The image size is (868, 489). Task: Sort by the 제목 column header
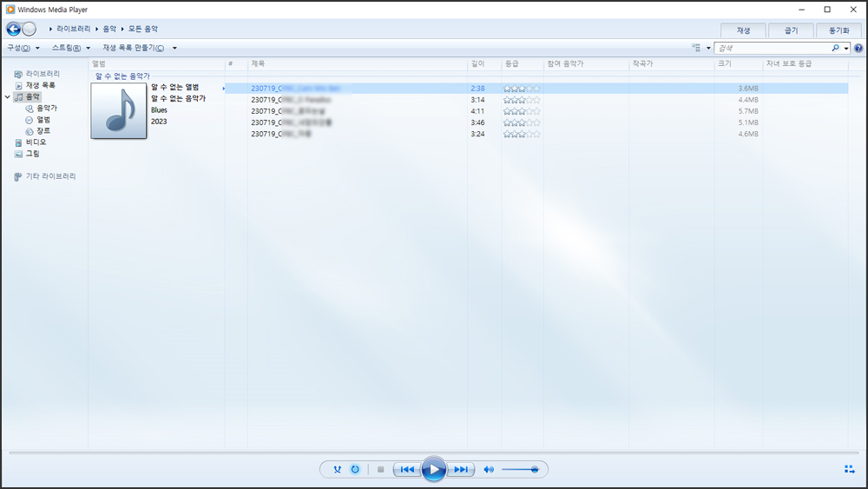click(x=358, y=64)
